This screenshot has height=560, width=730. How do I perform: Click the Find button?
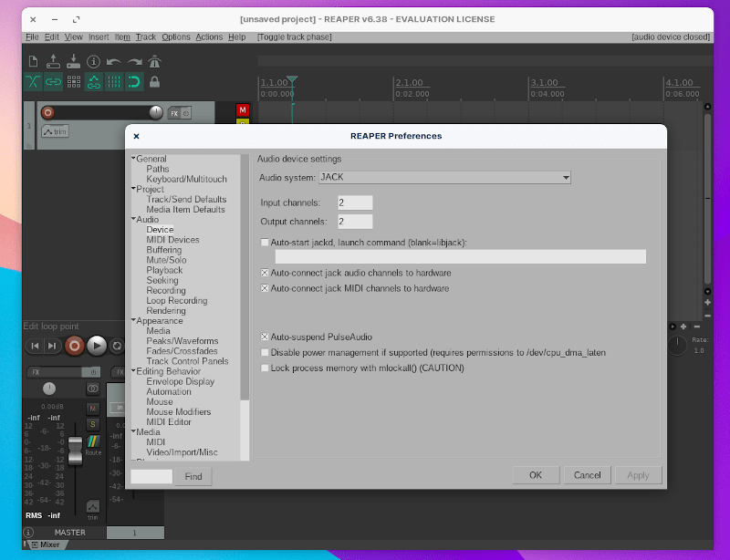point(193,475)
